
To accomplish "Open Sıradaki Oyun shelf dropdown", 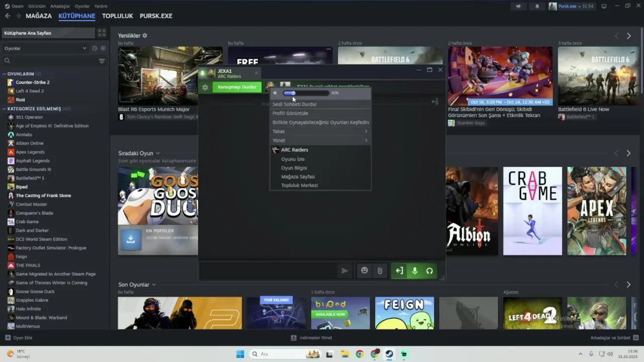I will [x=157, y=153].
